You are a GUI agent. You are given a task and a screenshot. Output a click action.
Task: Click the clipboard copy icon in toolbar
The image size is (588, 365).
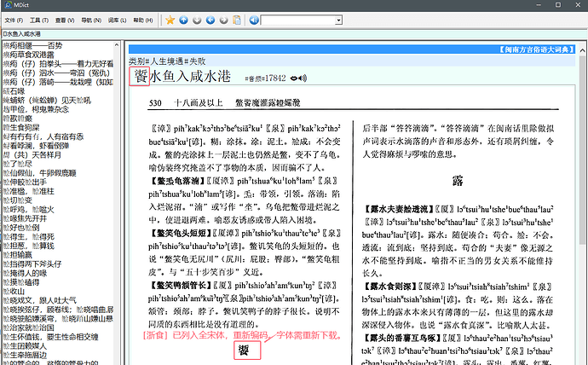pyautogui.click(x=237, y=20)
